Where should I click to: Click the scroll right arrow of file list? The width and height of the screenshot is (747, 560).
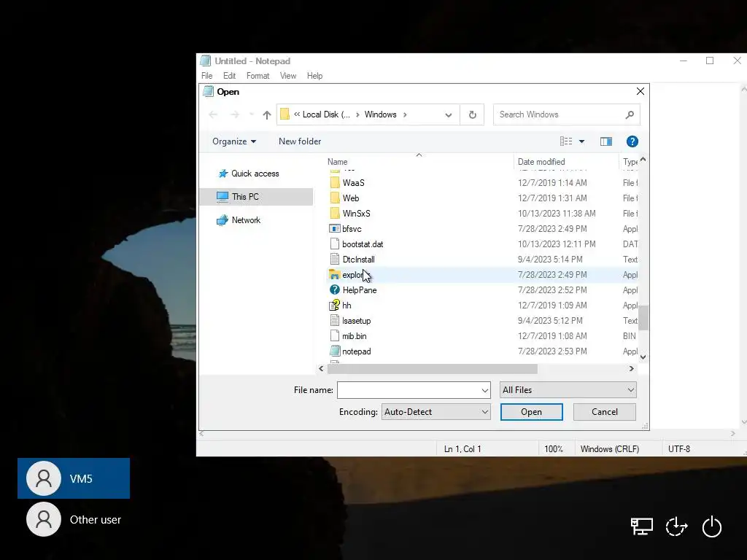pyautogui.click(x=631, y=368)
